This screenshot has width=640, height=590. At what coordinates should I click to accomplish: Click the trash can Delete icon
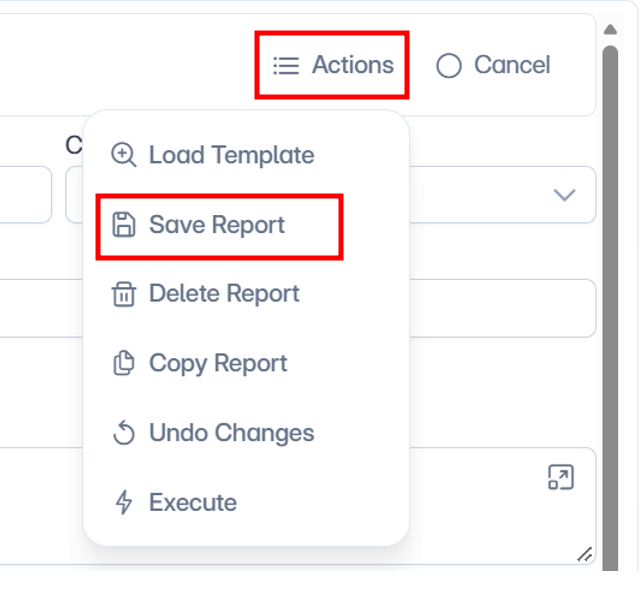pos(124,294)
